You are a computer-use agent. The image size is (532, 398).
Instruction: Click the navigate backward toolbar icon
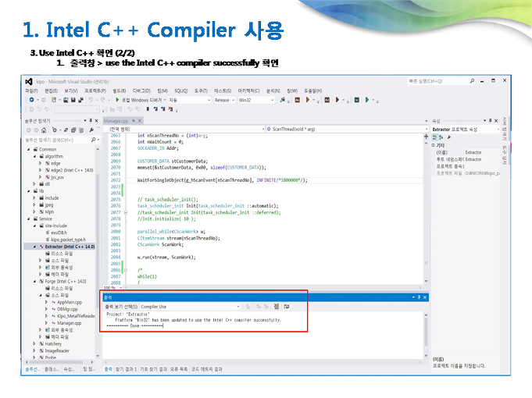31,100
